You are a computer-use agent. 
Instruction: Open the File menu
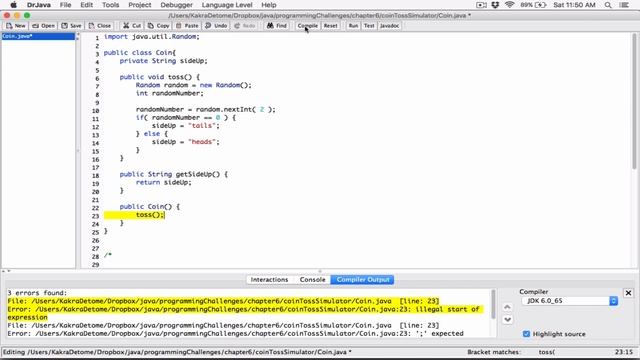[65, 5]
